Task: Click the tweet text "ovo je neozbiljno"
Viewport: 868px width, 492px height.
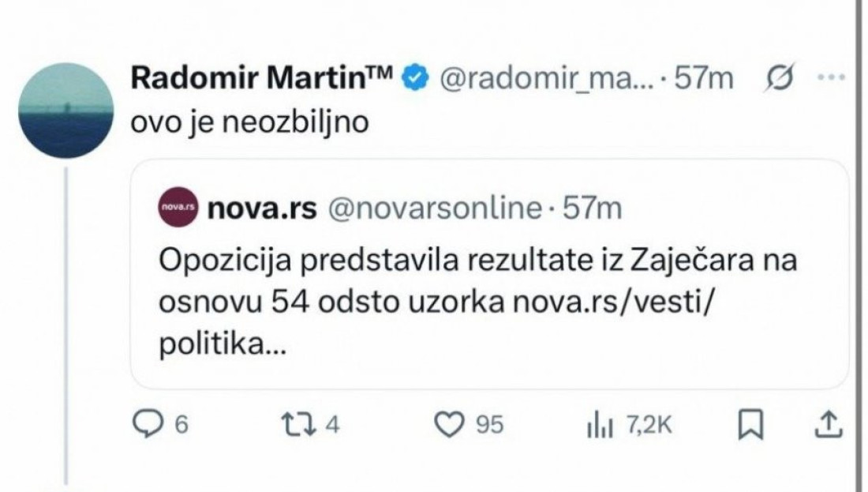Action: click(249, 123)
